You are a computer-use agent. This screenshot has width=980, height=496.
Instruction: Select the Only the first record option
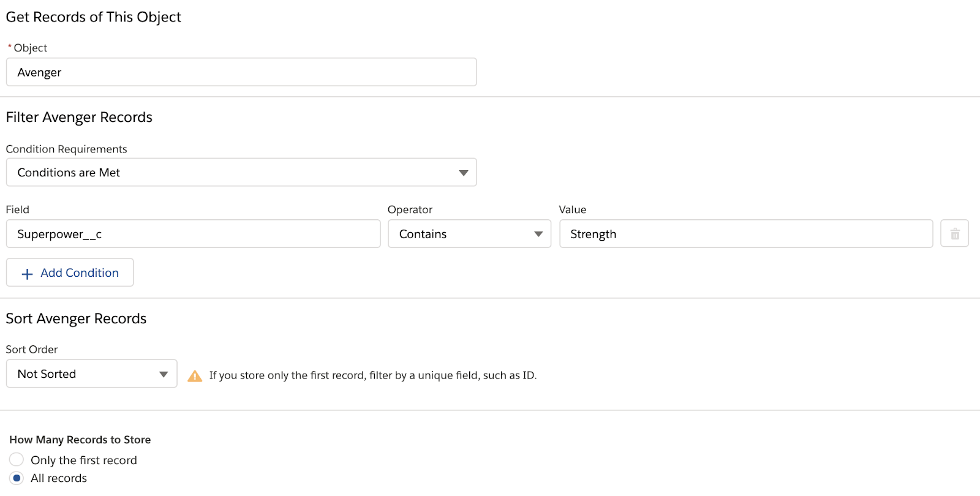tap(17, 459)
